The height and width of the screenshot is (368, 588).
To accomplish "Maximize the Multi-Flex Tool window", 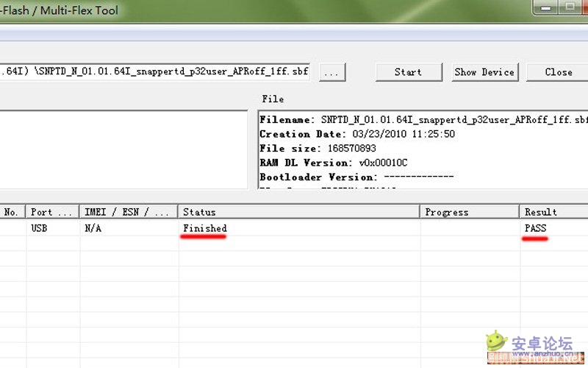I will [570, 7].
